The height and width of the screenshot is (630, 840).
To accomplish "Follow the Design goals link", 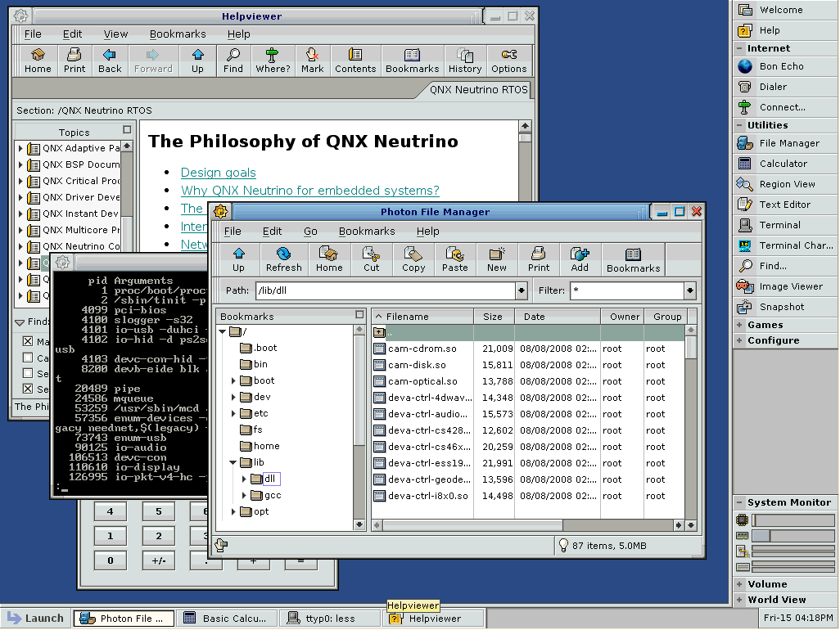I will pyautogui.click(x=218, y=173).
